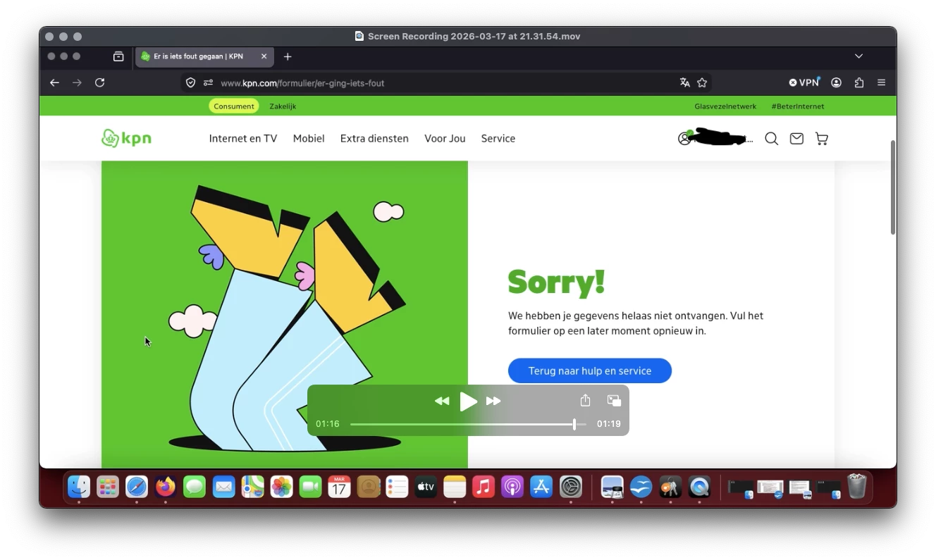
Task: Click the shield tracking protection icon
Action: click(x=190, y=82)
